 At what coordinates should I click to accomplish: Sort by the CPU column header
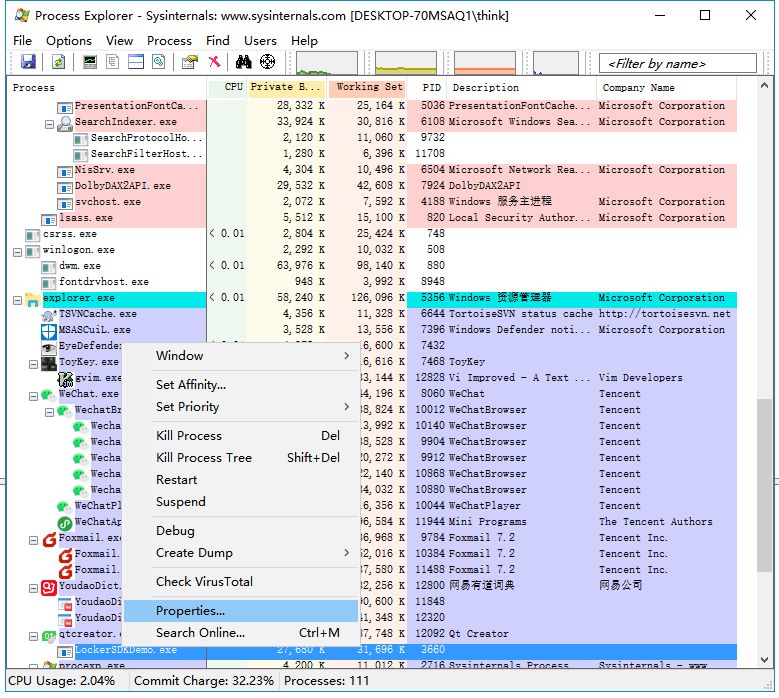tap(227, 87)
